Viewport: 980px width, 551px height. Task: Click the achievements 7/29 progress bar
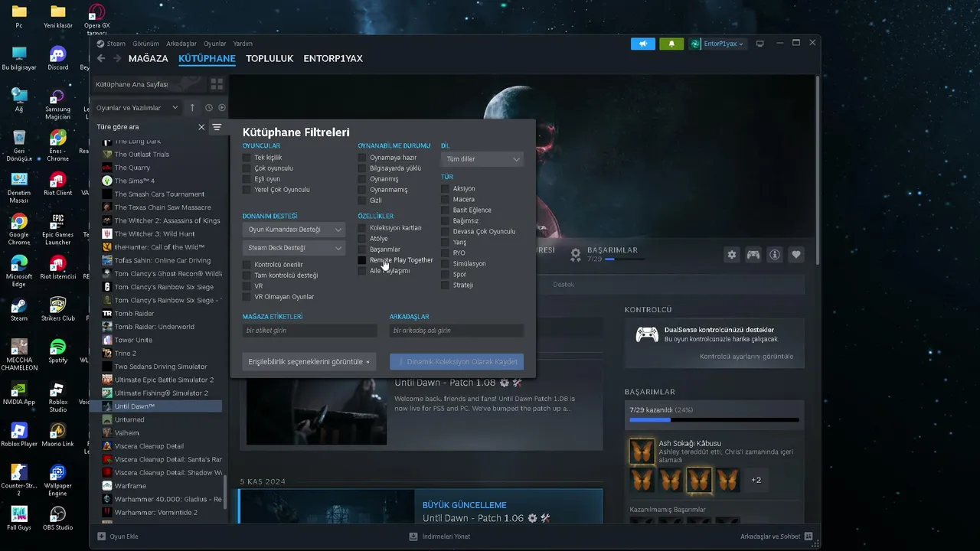tap(714, 420)
